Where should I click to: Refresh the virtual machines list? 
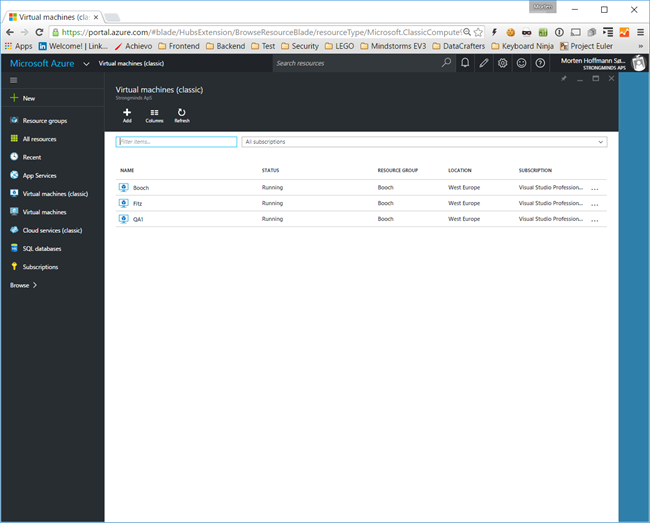click(182, 115)
